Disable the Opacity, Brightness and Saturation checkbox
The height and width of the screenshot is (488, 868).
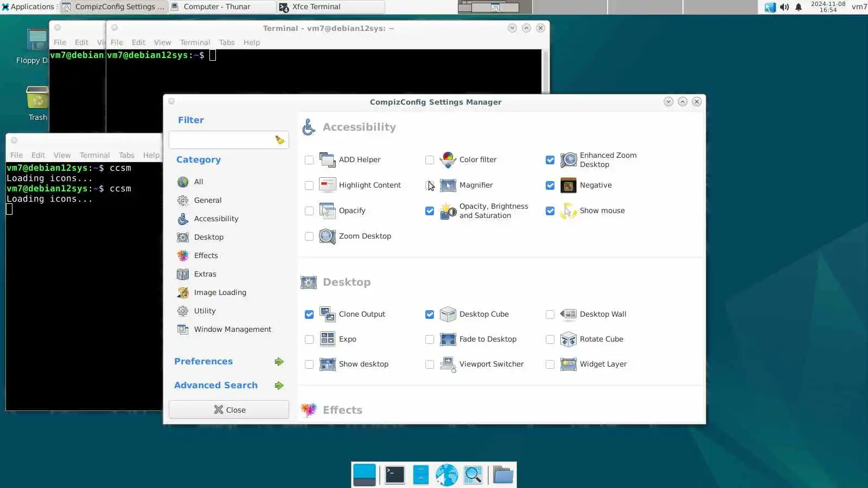pyautogui.click(x=430, y=211)
